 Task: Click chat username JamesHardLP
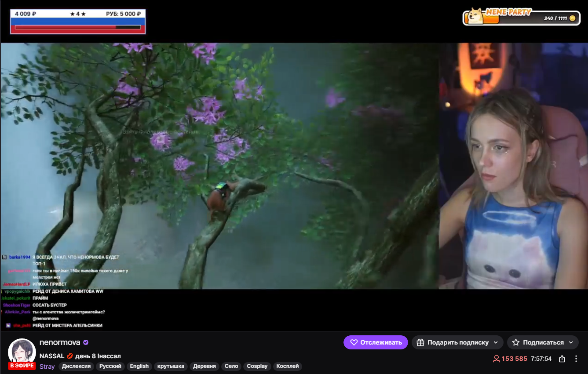pos(16,284)
